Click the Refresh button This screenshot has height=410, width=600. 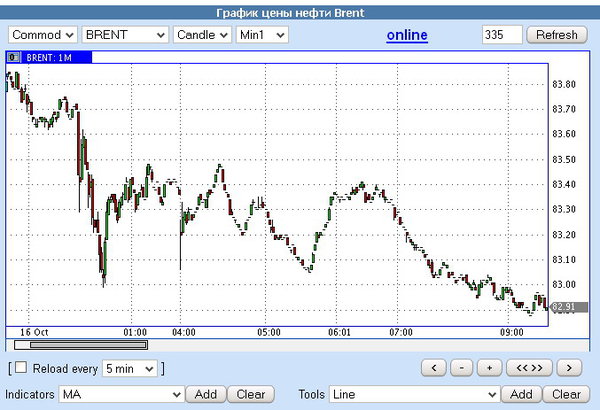[557, 35]
